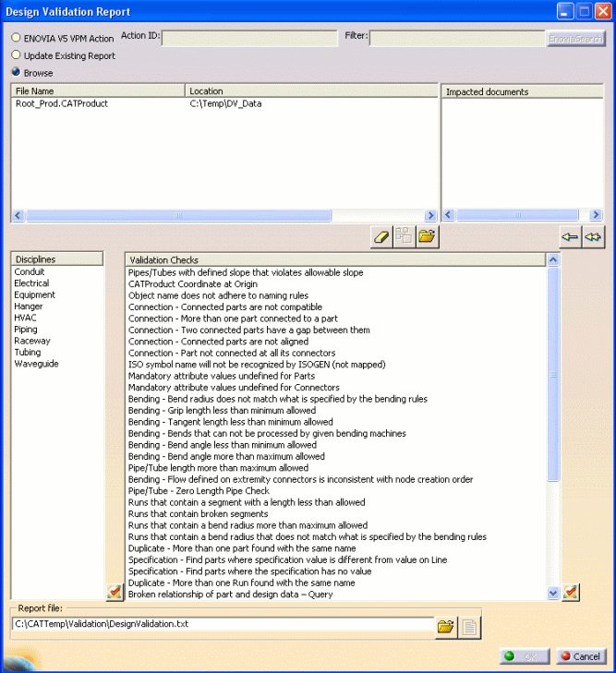The height and width of the screenshot is (673, 616).
Task: Choose the Update Existing Report radio button
Action: coord(16,55)
